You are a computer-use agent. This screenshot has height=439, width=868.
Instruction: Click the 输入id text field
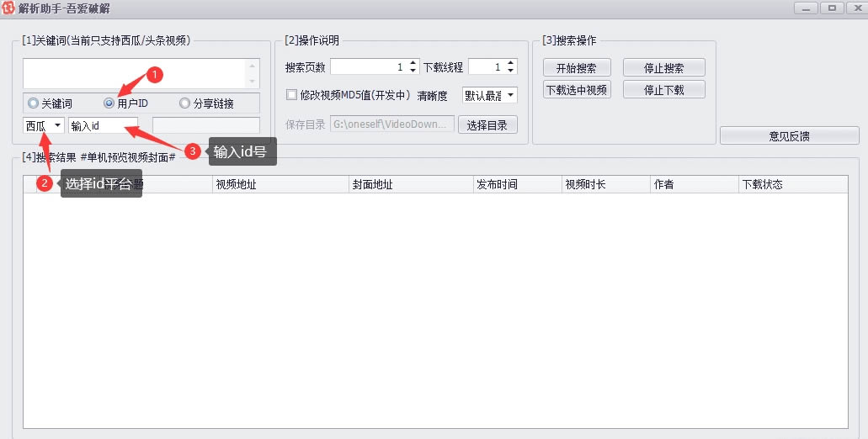tap(103, 125)
